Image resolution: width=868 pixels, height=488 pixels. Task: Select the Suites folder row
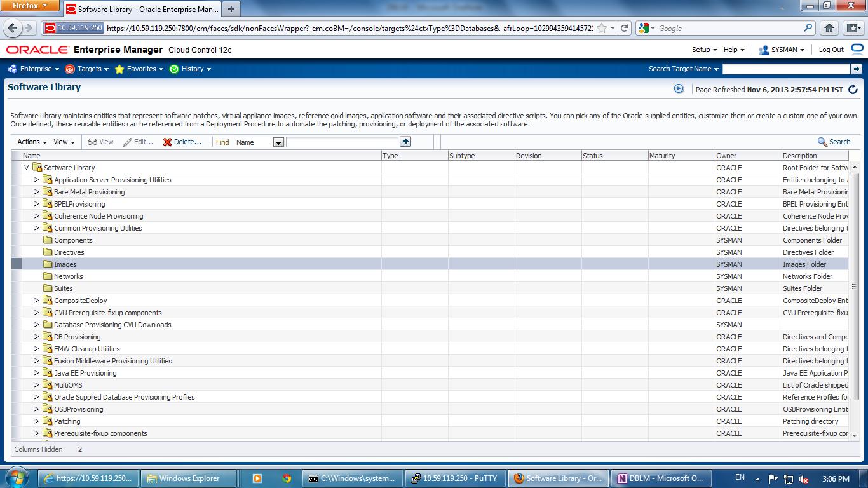pos(430,288)
